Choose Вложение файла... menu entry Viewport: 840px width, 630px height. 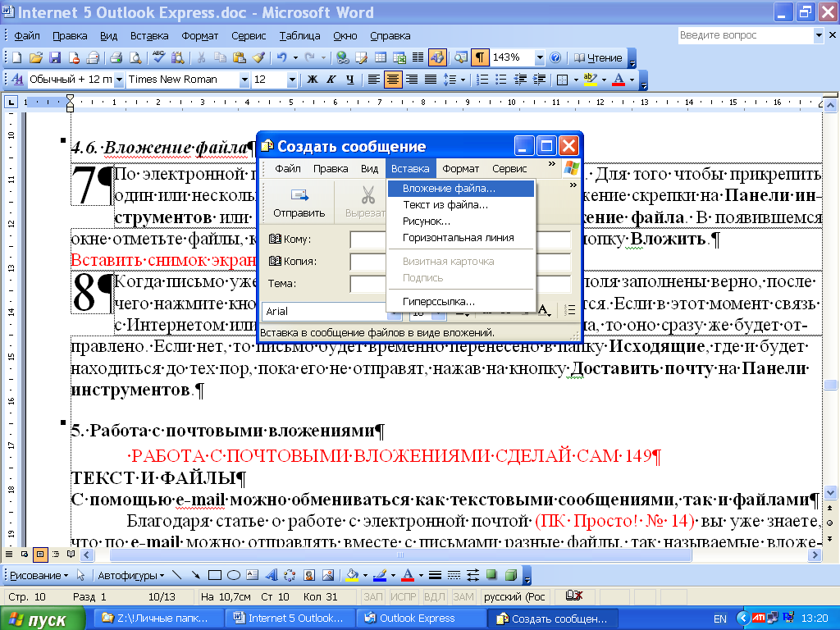pos(461,189)
